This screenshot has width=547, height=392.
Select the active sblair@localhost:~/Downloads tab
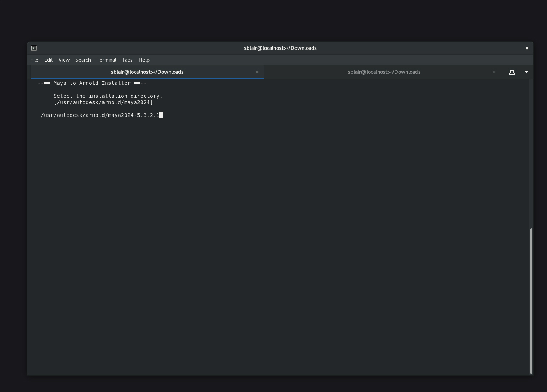[147, 72]
